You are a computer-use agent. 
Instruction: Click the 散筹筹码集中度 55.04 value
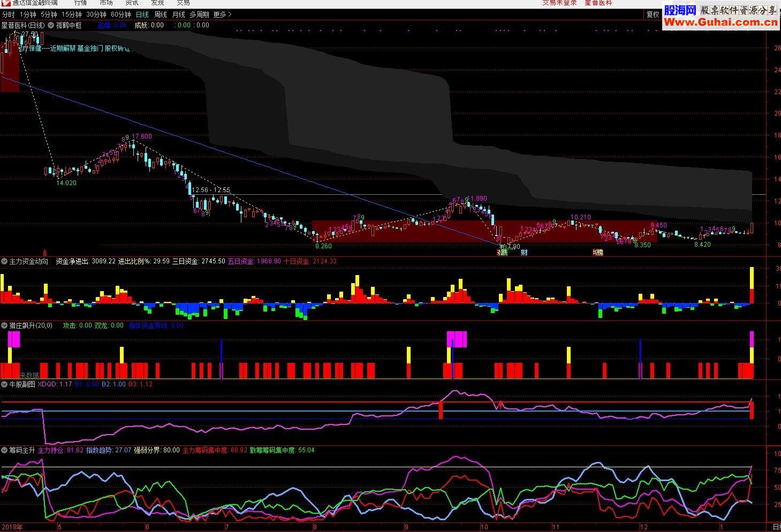tap(282, 450)
